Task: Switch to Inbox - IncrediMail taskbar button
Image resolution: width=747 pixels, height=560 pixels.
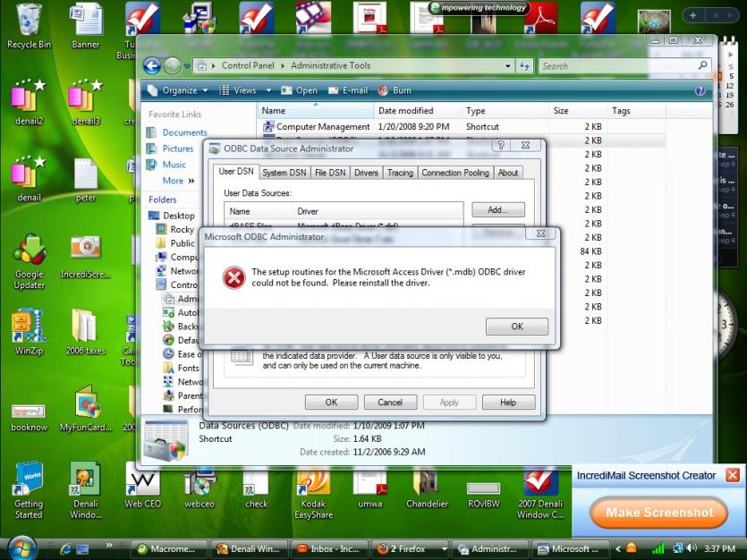Action: [x=329, y=549]
